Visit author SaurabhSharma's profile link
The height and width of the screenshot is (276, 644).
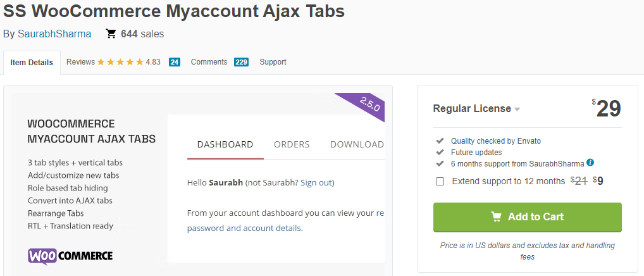pyautogui.click(x=54, y=34)
